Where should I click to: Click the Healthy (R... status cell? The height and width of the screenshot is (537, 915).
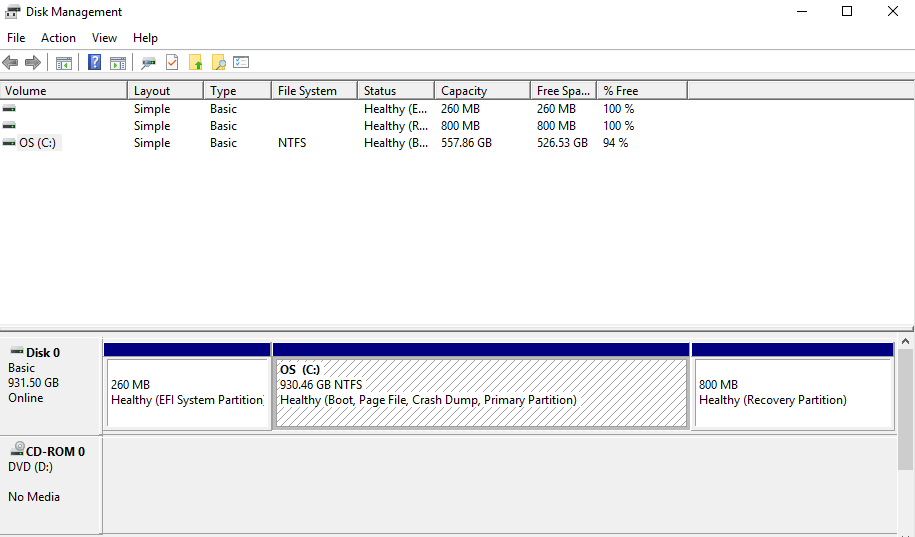pos(396,126)
